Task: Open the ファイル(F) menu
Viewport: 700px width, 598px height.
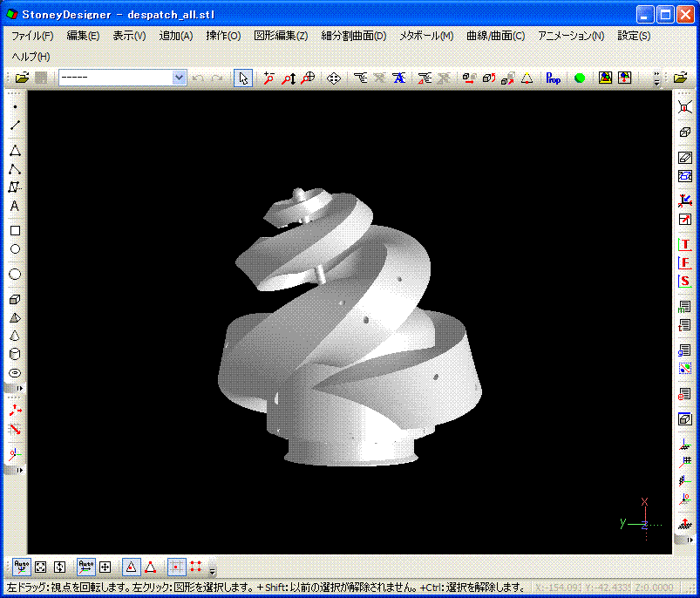Action: (32, 36)
